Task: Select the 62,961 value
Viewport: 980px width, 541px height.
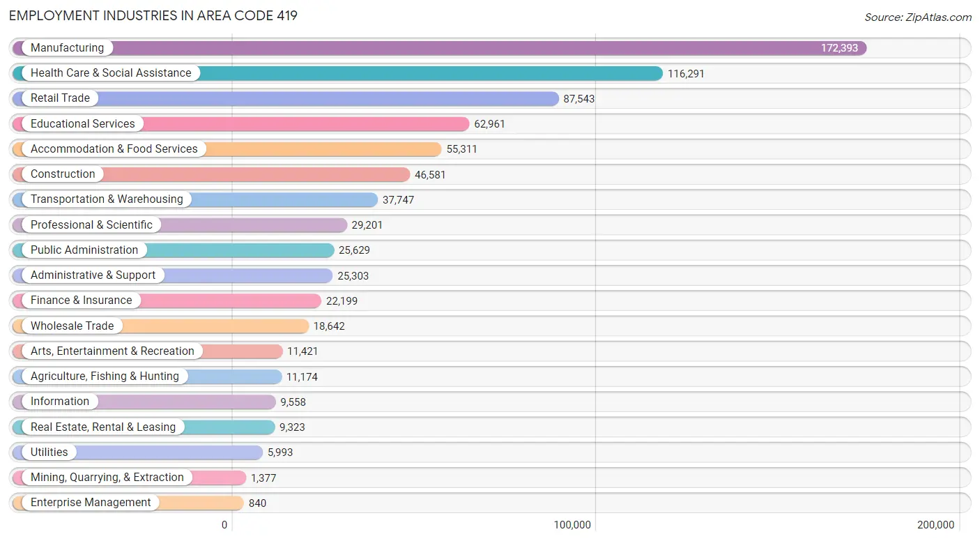Action: 490,124
